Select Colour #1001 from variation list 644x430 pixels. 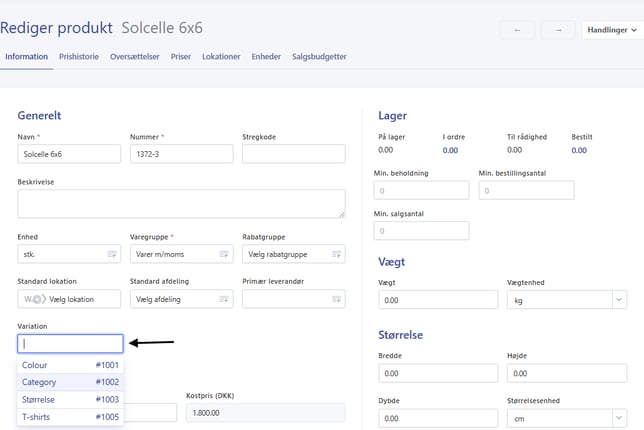[70, 365]
